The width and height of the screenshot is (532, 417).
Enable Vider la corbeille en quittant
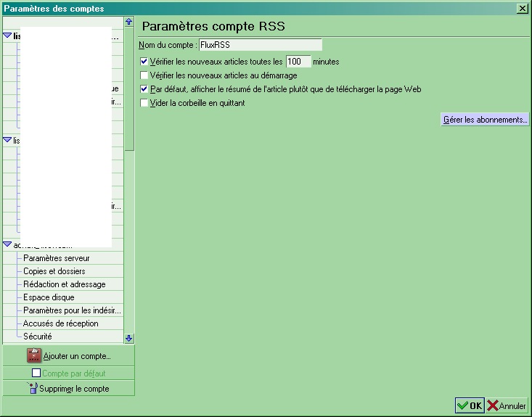tap(144, 103)
